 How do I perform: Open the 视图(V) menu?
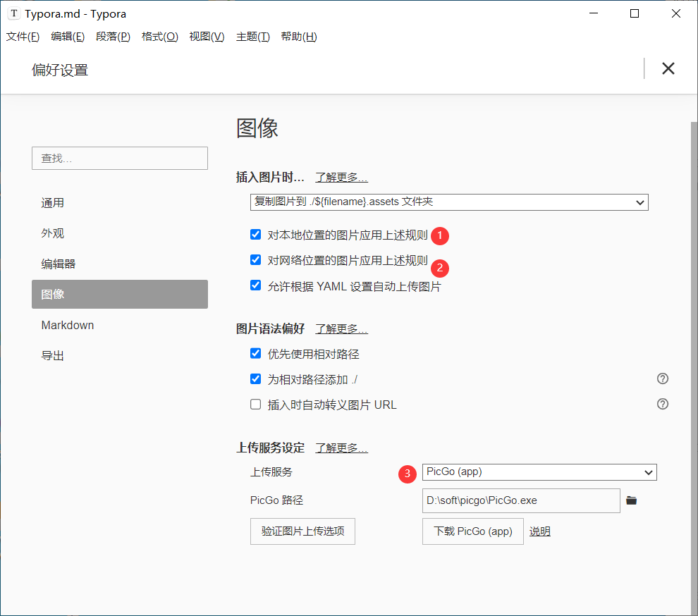pos(207,37)
